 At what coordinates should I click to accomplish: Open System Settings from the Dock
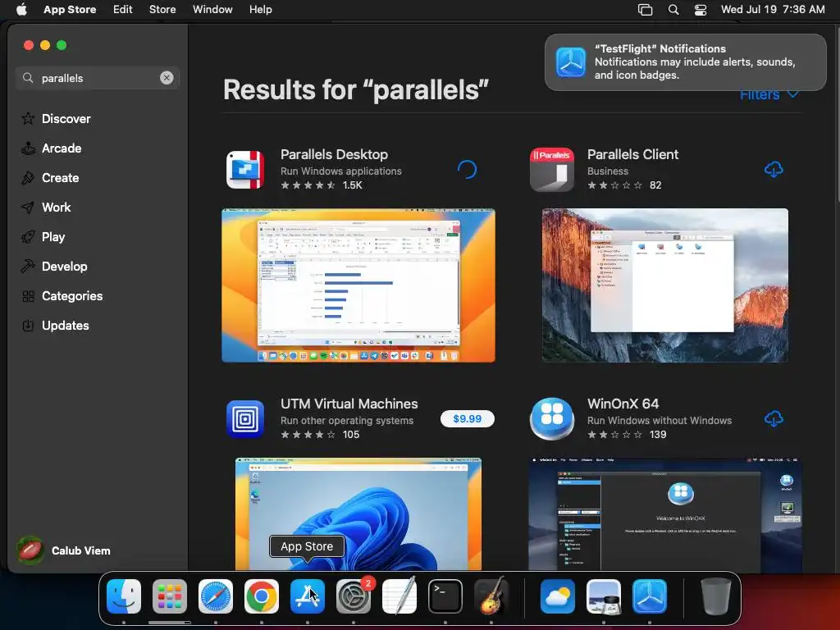pos(354,596)
